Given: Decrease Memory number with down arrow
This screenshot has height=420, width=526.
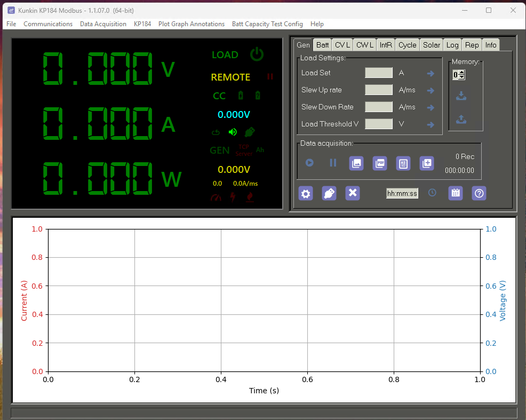Looking at the screenshot, I should (462, 77).
